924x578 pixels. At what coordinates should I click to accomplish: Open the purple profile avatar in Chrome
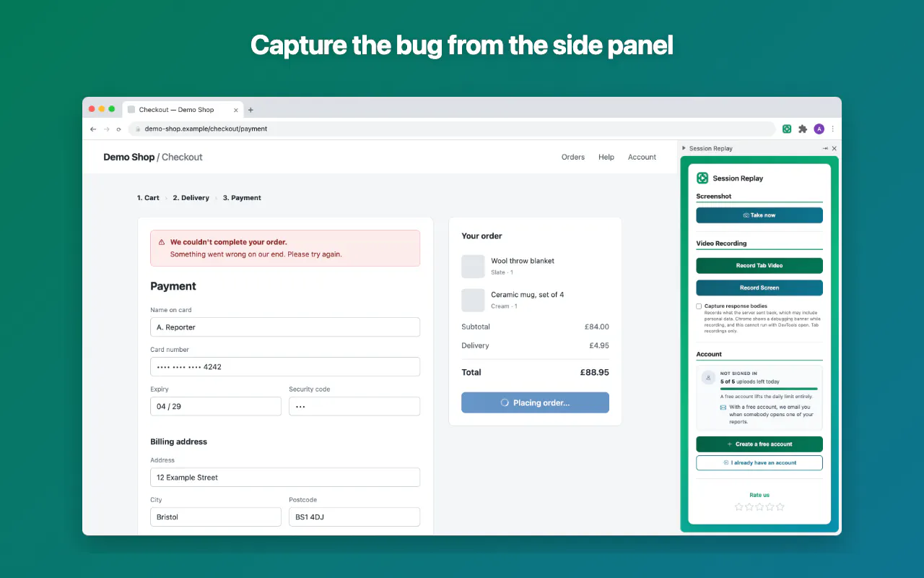(819, 129)
